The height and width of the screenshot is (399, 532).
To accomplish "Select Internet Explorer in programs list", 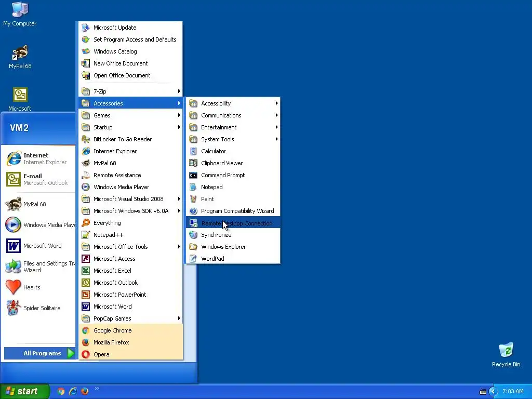I will coord(130,151).
